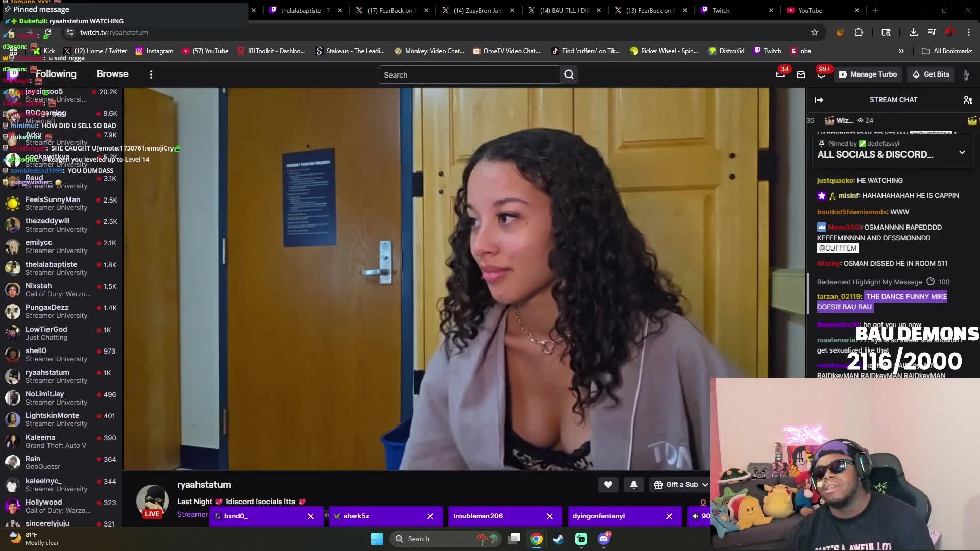Open NoLimitJay channel in sidebar
Image resolution: width=980 pixels, height=551 pixels.
pos(61,398)
